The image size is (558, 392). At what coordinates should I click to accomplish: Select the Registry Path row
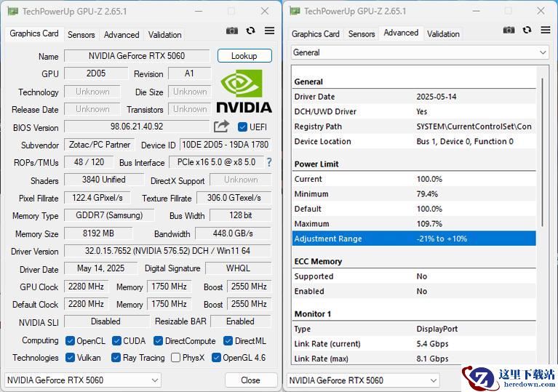point(414,127)
